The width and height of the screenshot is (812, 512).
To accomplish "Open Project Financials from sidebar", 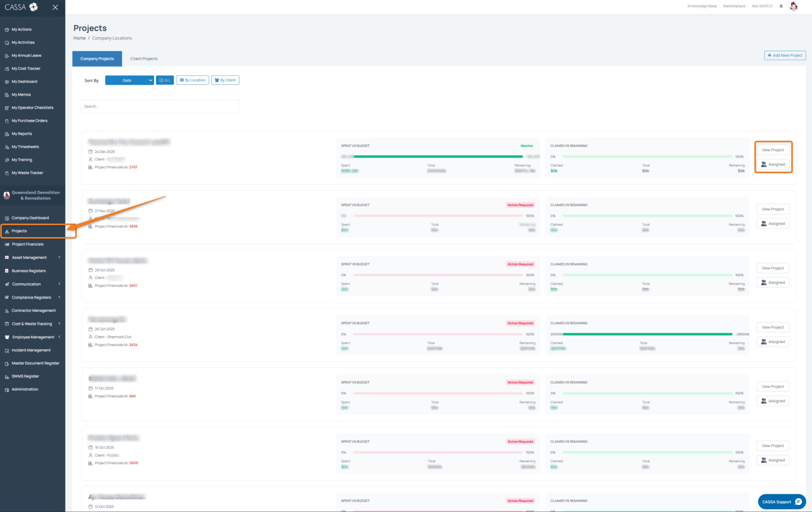I will tap(28, 244).
